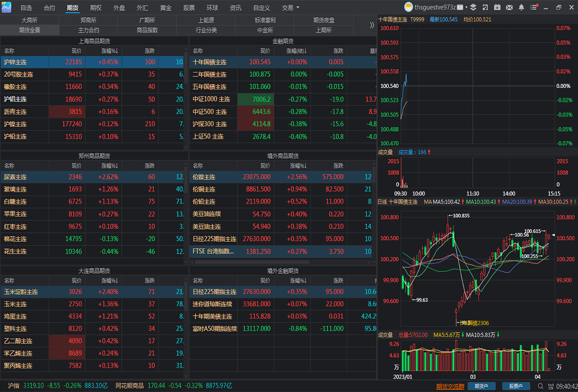Open the 交易 menu dropdown
This screenshot has width=578, height=392.
tap(291, 7)
